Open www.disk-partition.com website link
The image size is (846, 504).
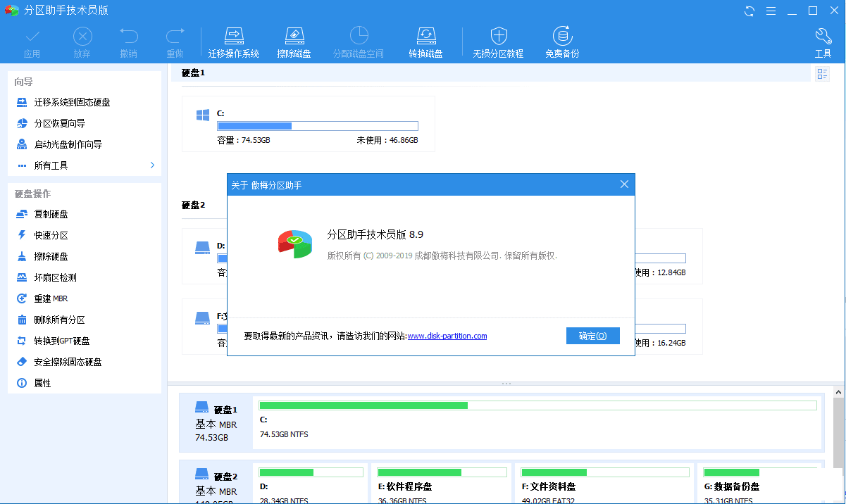click(x=447, y=336)
